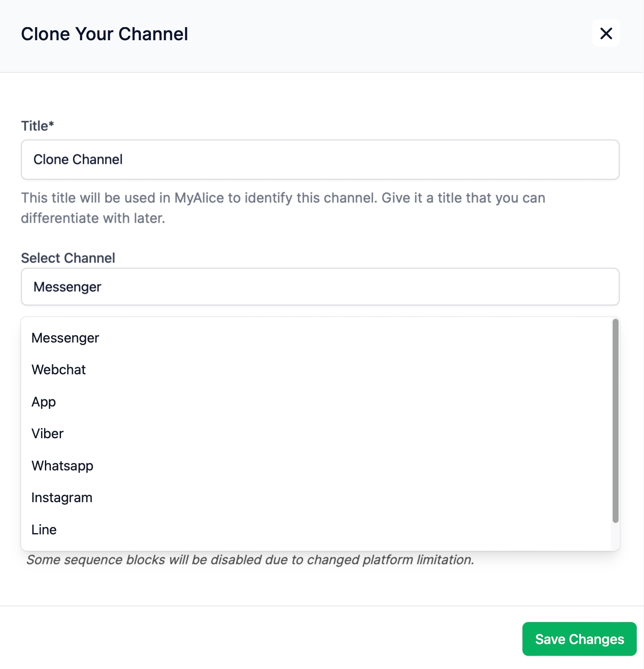Choose Viber as the channel
This screenshot has height=669, width=644.
pyautogui.click(x=316, y=434)
